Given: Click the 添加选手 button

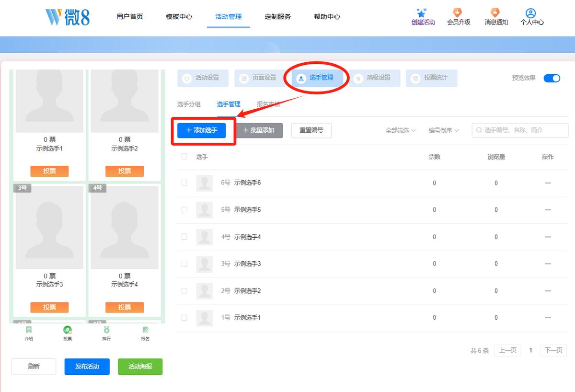Looking at the screenshot, I should tap(201, 130).
